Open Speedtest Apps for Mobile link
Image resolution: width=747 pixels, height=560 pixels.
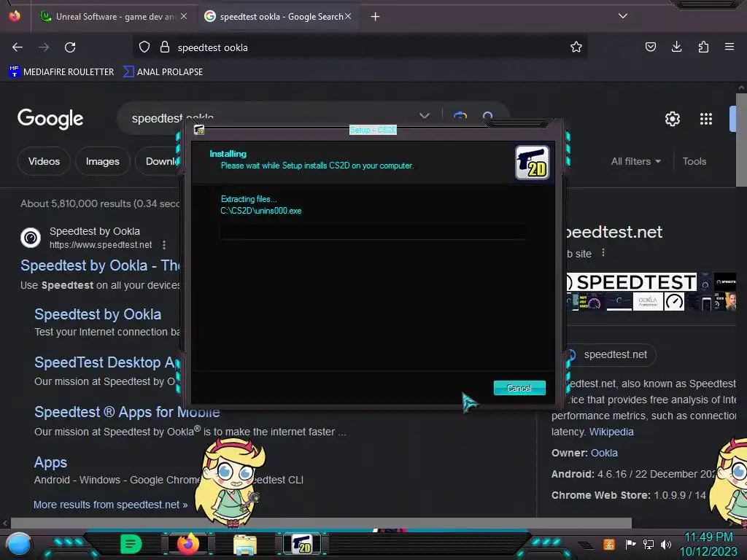point(127,412)
